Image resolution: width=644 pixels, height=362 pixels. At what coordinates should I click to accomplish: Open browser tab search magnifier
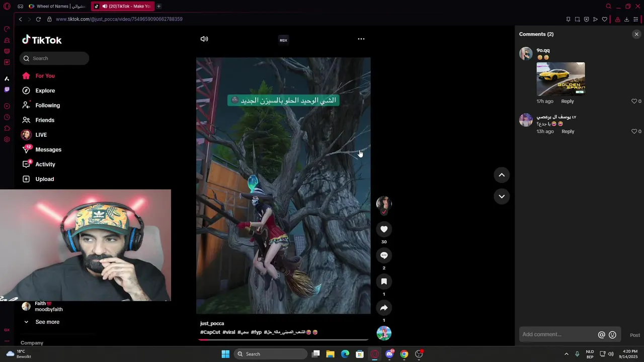608,6
